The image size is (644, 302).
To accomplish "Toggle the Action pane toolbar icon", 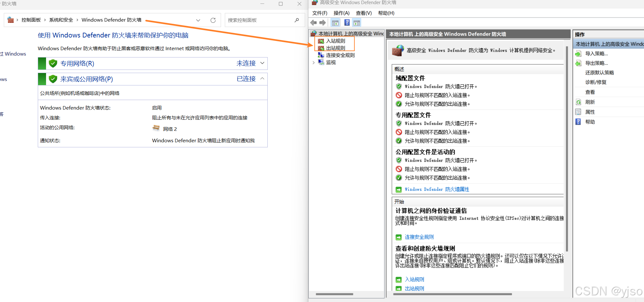I will tap(357, 23).
